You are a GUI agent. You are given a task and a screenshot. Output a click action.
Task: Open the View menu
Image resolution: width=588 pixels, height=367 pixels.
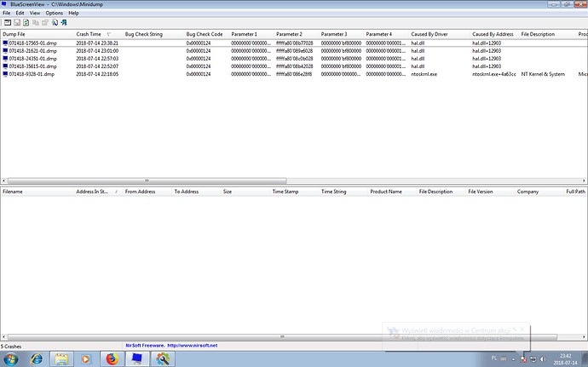click(x=34, y=14)
